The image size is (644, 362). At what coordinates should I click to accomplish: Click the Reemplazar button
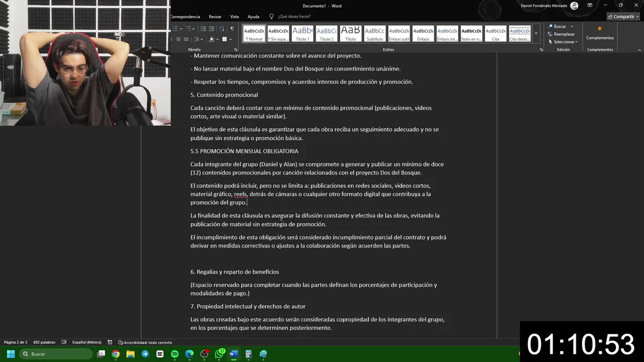561,34
